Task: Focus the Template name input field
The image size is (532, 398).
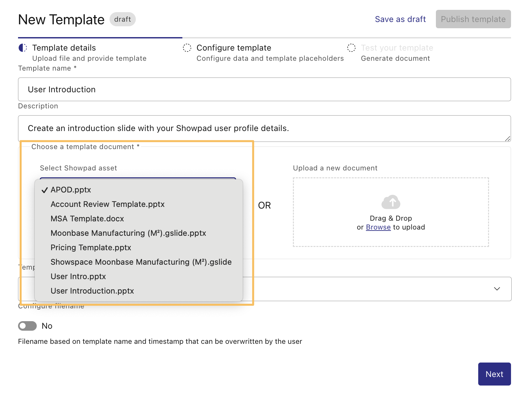Action: tap(264, 89)
